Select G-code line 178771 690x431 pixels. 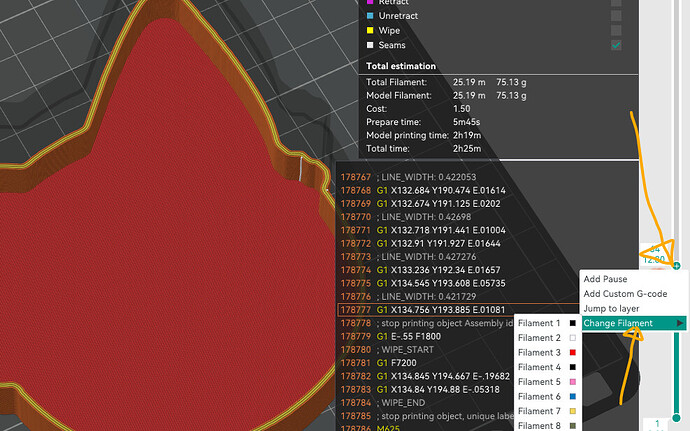pos(423,230)
